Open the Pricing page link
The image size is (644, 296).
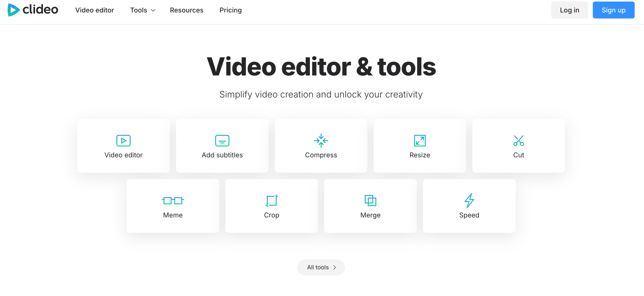point(230,10)
